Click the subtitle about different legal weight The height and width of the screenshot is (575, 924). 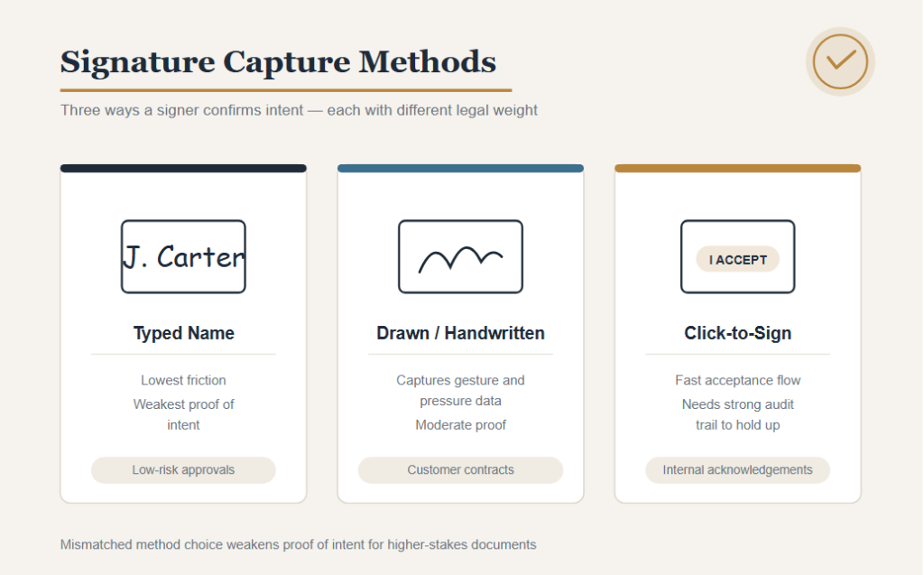299,110
